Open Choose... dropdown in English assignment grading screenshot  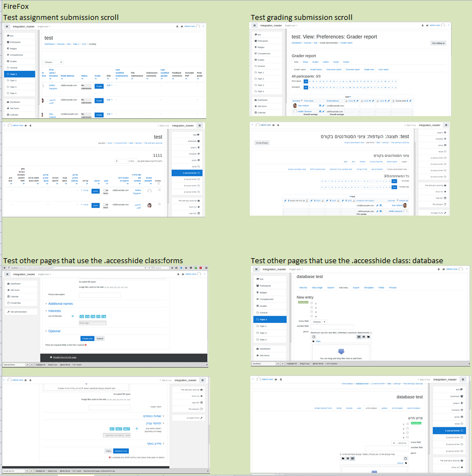[53, 62]
